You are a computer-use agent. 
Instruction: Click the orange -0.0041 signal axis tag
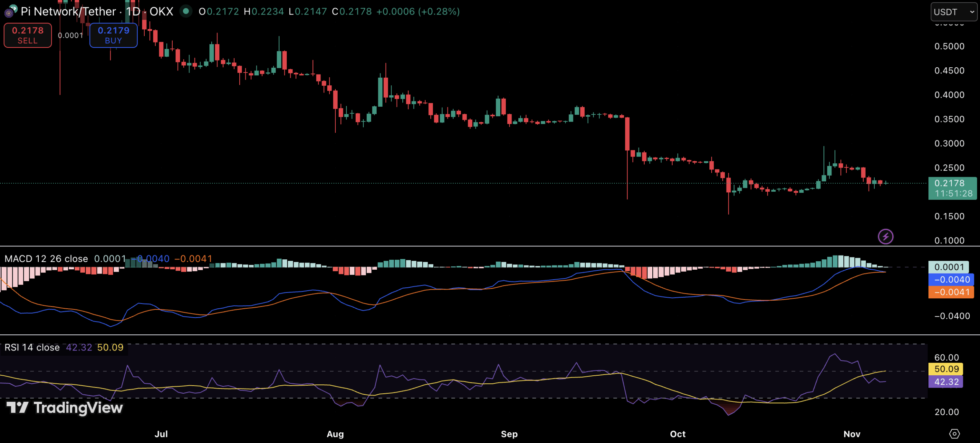(951, 292)
